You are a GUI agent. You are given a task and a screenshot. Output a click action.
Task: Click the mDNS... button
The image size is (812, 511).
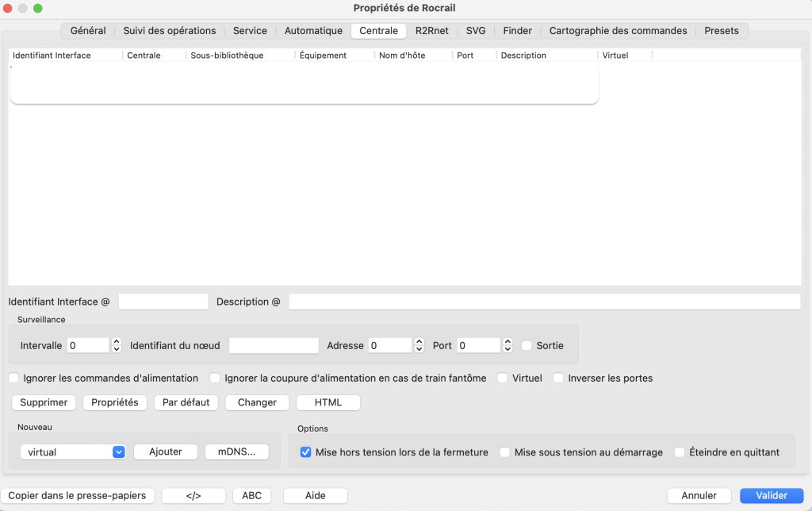(236, 451)
